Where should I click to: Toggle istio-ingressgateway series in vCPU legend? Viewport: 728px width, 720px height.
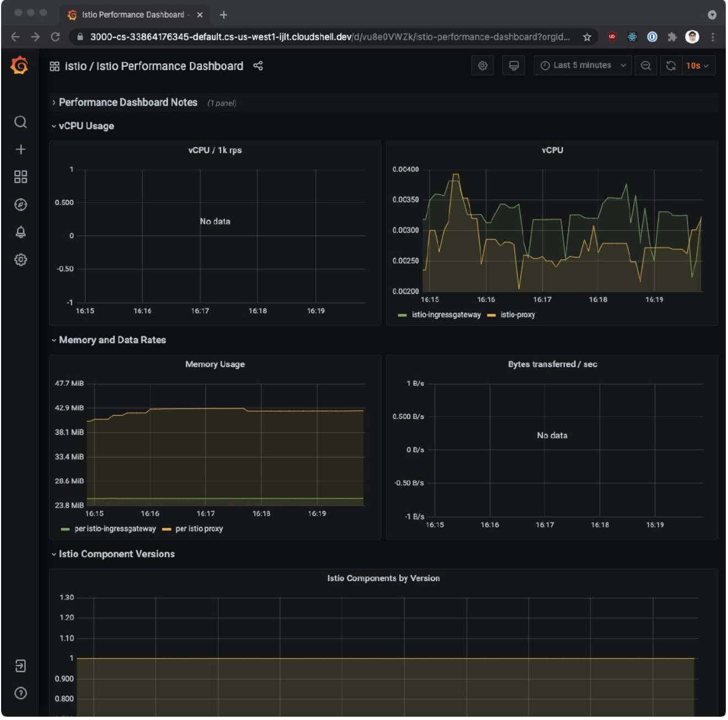(x=446, y=315)
